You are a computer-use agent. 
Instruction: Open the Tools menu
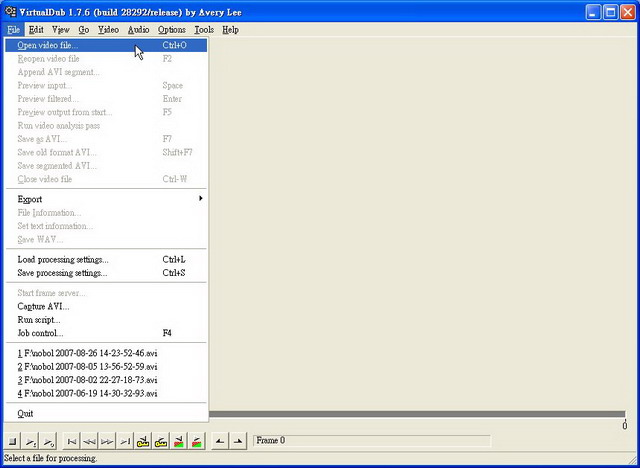[x=204, y=30]
